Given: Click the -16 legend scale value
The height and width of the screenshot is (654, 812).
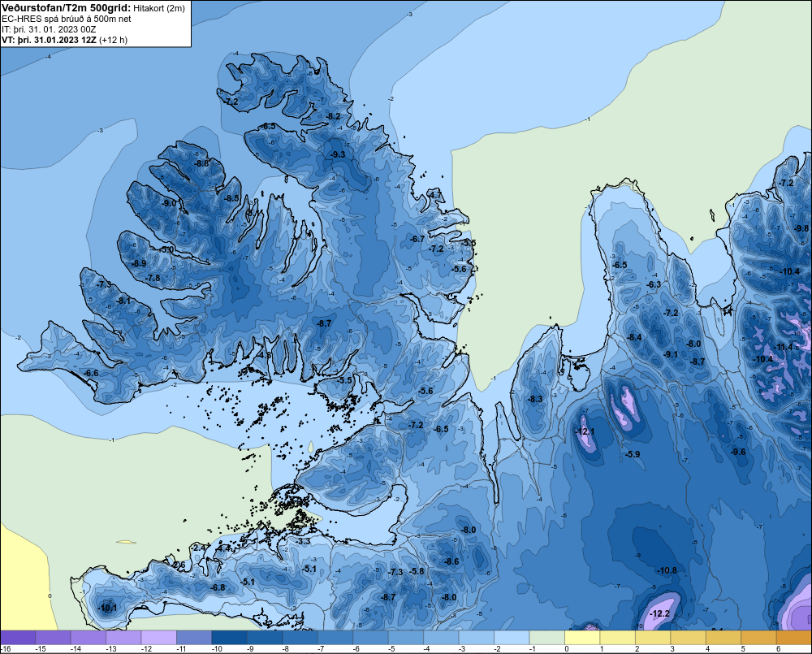Looking at the screenshot, I should (x=6, y=649).
